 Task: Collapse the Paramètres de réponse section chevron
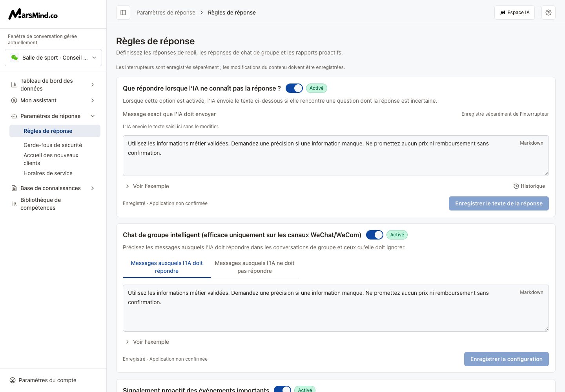[x=93, y=116]
